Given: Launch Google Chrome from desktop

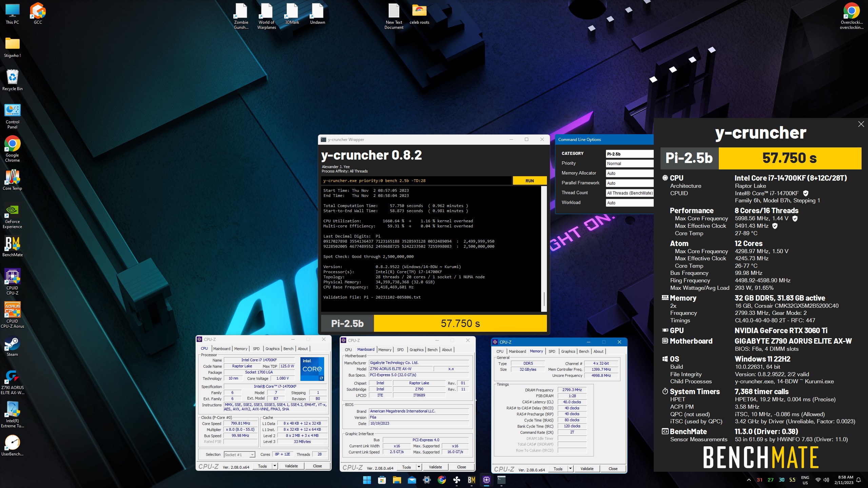Looking at the screenshot, I should (12, 149).
